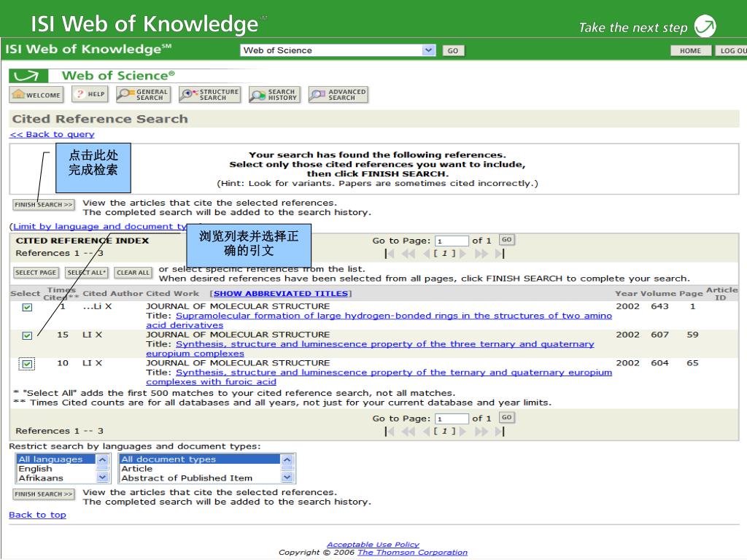747x560 pixels.
Task: Select All document types option
Action: pos(200,459)
